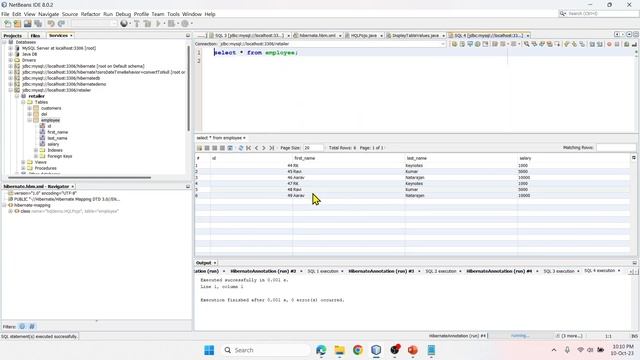
Task: Click the red stop icon in SQL toolbar
Action: [609, 44]
